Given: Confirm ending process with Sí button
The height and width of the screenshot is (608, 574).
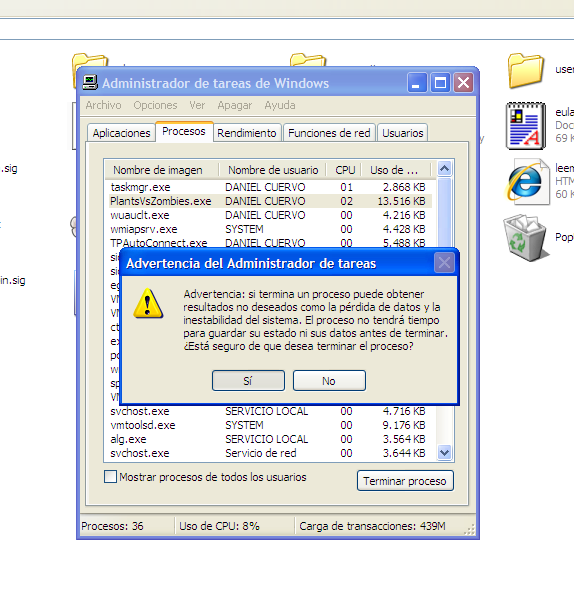Looking at the screenshot, I should pyautogui.click(x=248, y=380).
